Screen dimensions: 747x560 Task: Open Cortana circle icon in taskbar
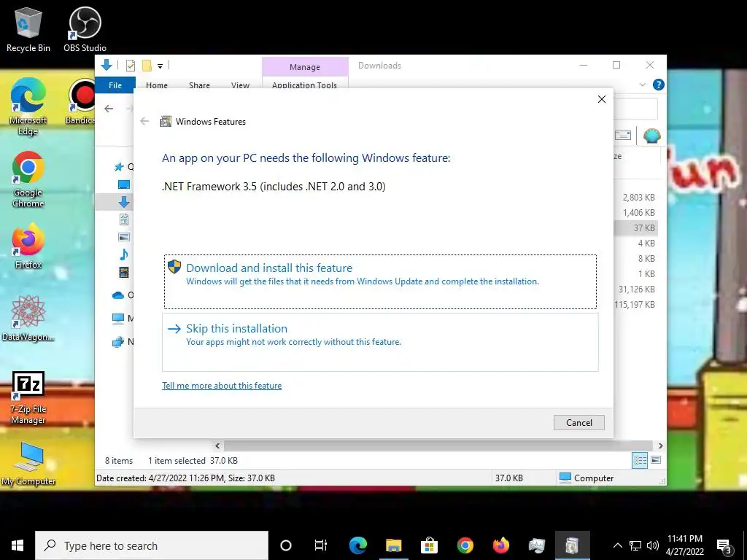[286, 545]
